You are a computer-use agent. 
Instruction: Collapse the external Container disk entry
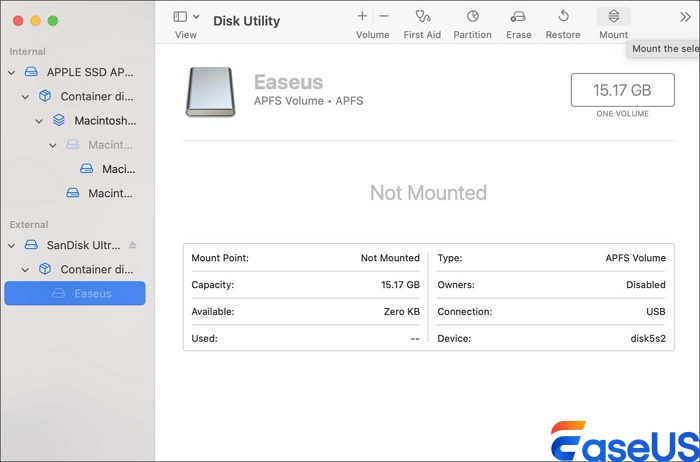click(x=26, y=269)
